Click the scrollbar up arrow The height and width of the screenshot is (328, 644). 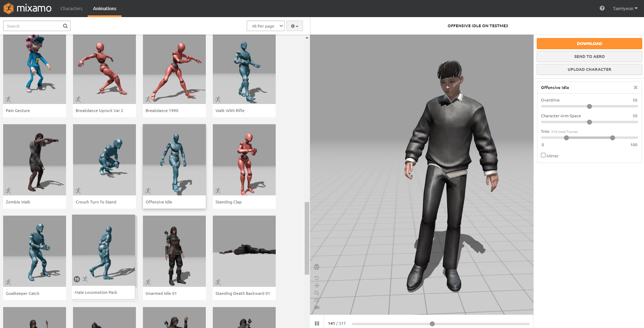(307, 38)
